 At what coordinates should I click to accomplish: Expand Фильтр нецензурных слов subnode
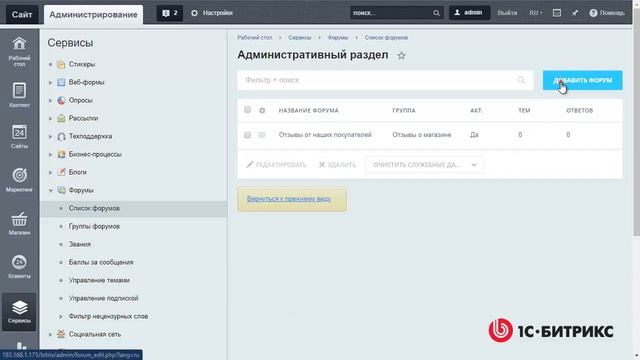point(61,316)
